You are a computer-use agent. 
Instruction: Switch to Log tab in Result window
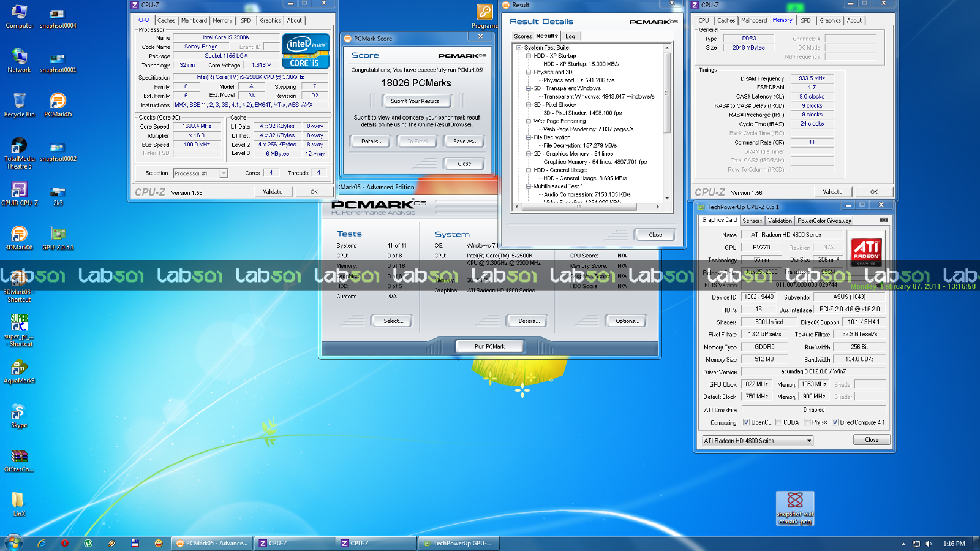click(x=570, y=36)
